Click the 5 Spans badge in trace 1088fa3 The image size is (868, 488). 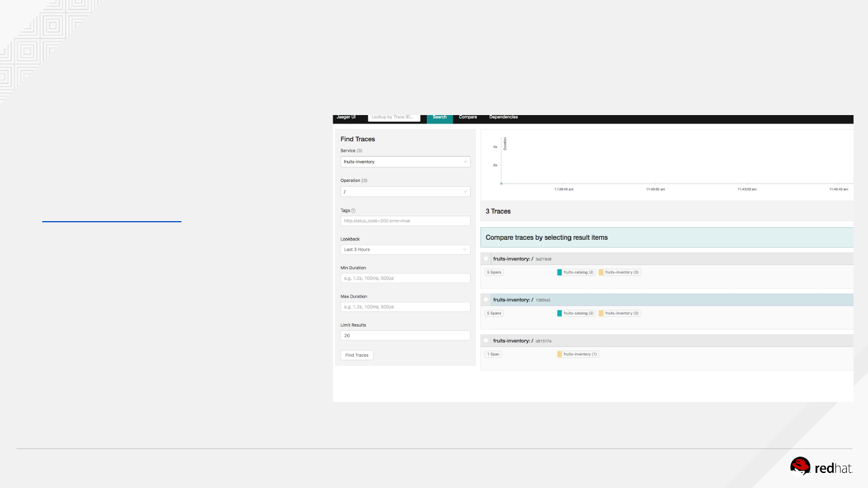click(494, 313)
